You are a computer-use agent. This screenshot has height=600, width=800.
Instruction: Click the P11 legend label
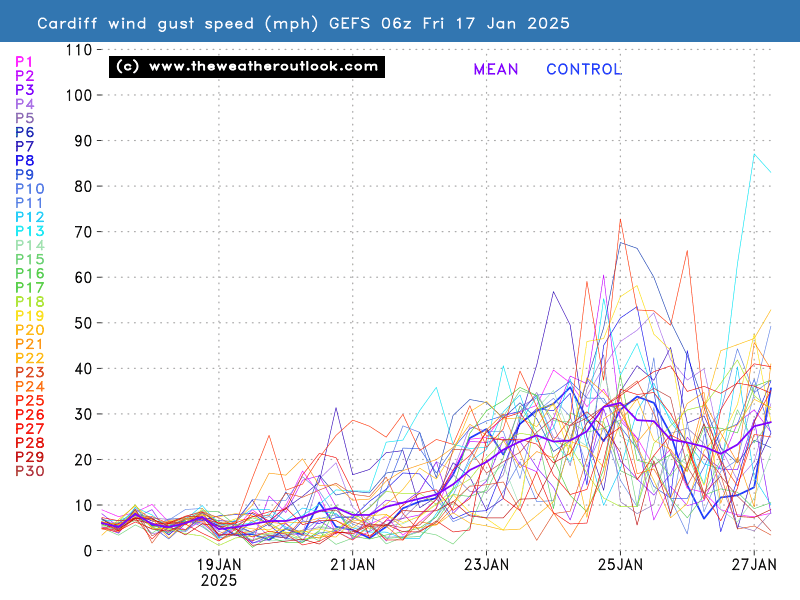(x=29, y=203)
